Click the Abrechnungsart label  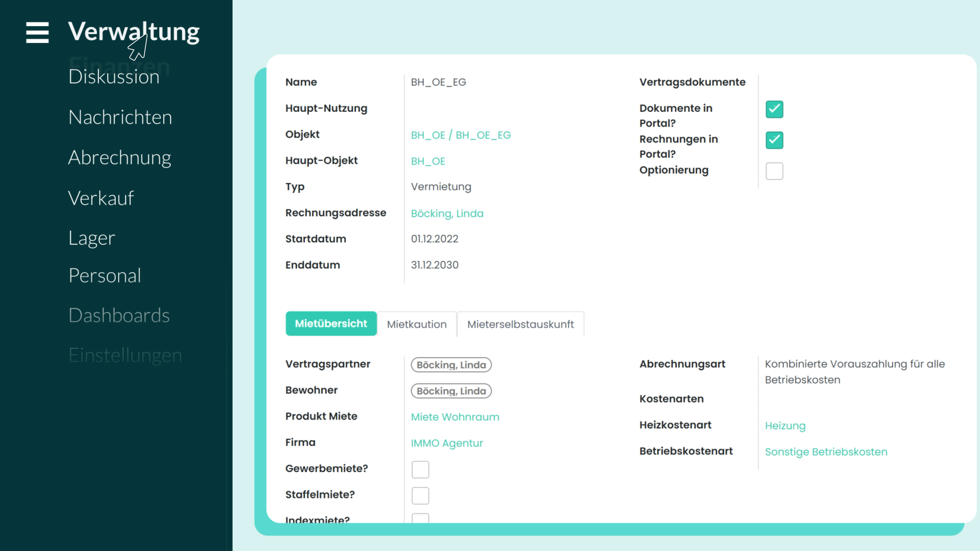(x=682, y=364)
